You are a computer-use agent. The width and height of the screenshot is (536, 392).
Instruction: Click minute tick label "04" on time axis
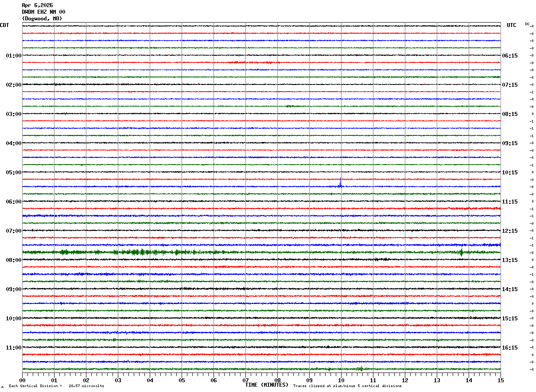[x=150, y=380]
